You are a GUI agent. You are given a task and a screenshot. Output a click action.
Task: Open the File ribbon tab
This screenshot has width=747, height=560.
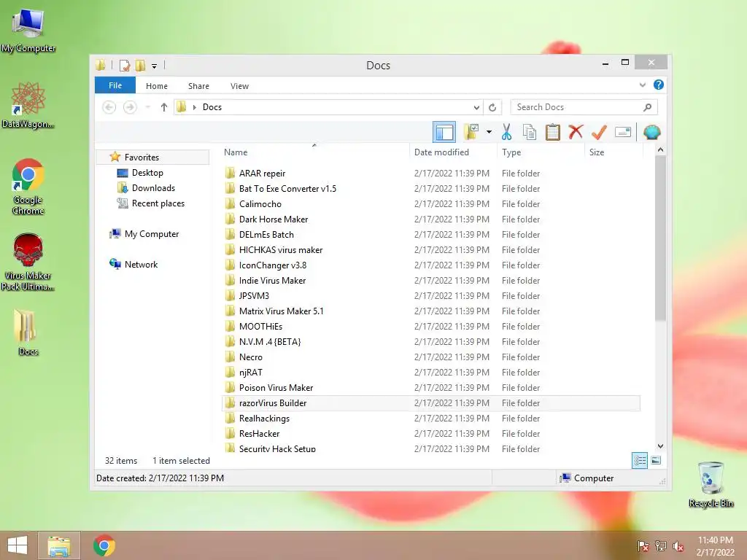tap(115, 85)
